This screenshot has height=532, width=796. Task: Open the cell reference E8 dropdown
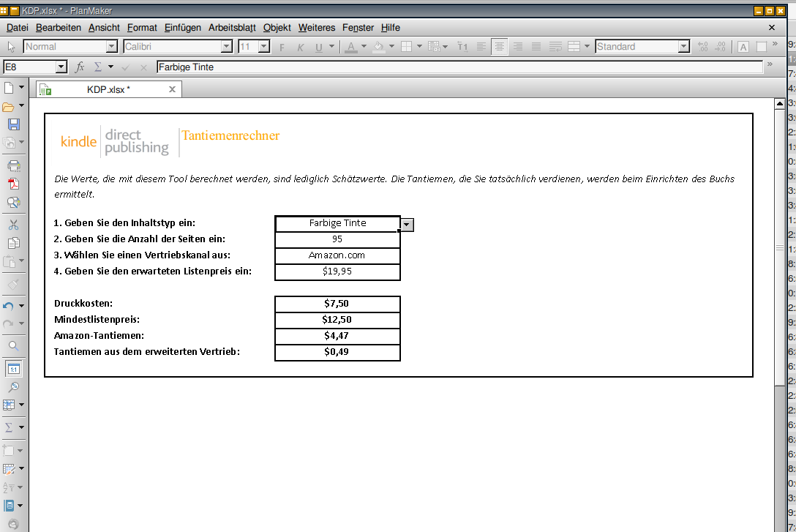(61, 67)
